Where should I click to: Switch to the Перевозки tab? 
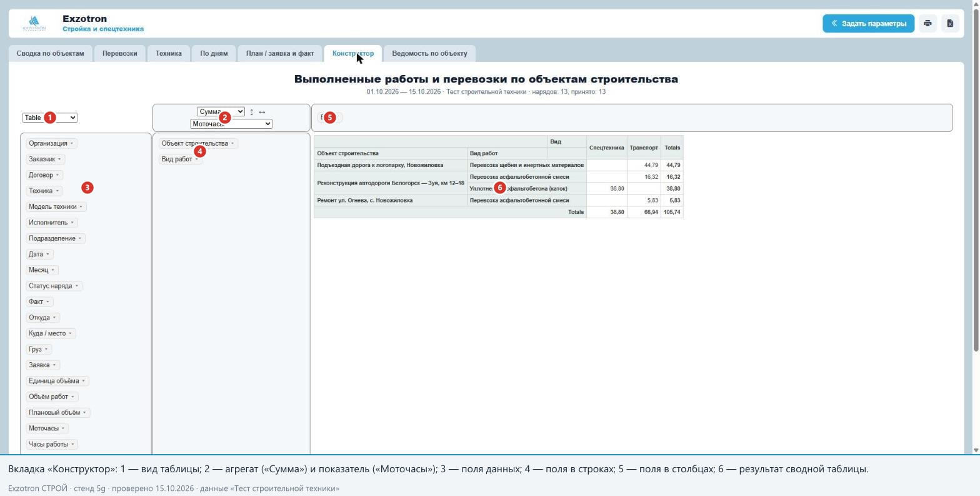pyautogui.click(x=120, y=54)
